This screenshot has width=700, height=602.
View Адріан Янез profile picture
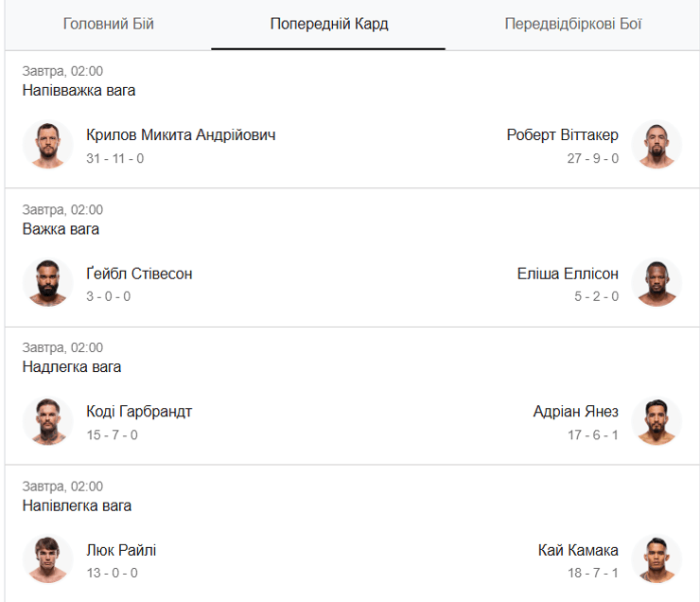(x=656, y=421)
